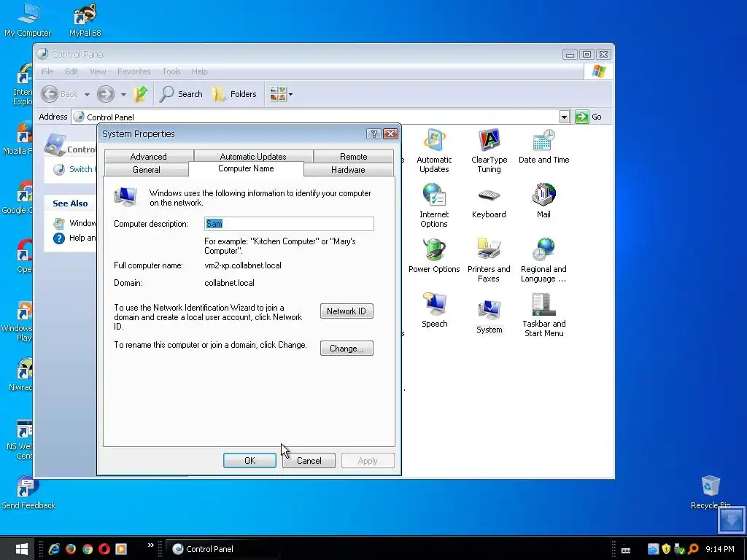Open MyPal 68 desktop shortcut
747x560 pixels.
tap(85, 20)
